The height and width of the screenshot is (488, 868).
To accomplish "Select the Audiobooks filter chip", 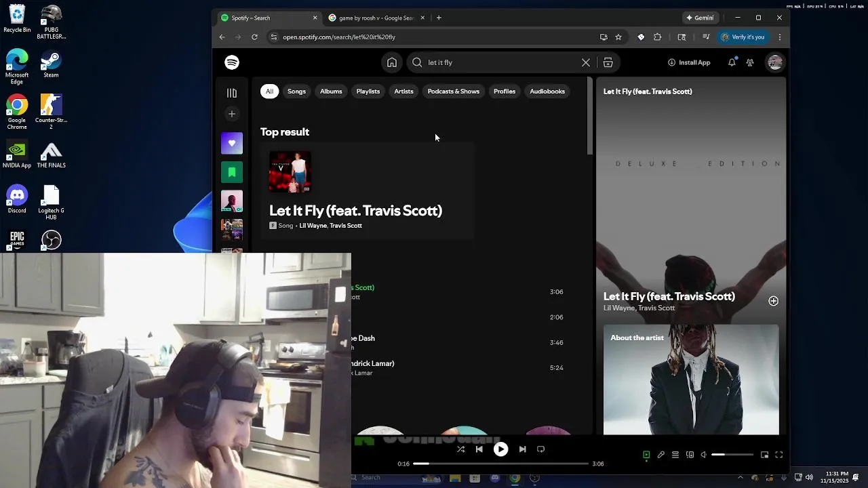I will [x=547, y=91].
